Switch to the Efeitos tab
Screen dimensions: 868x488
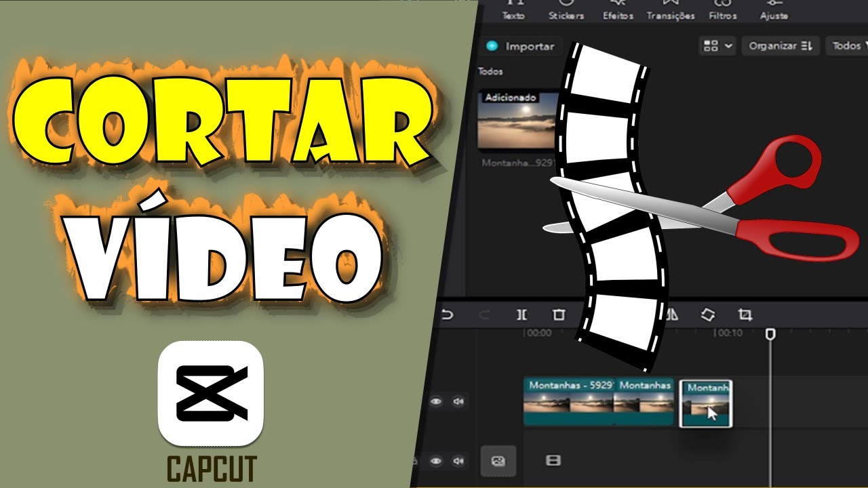618,10
